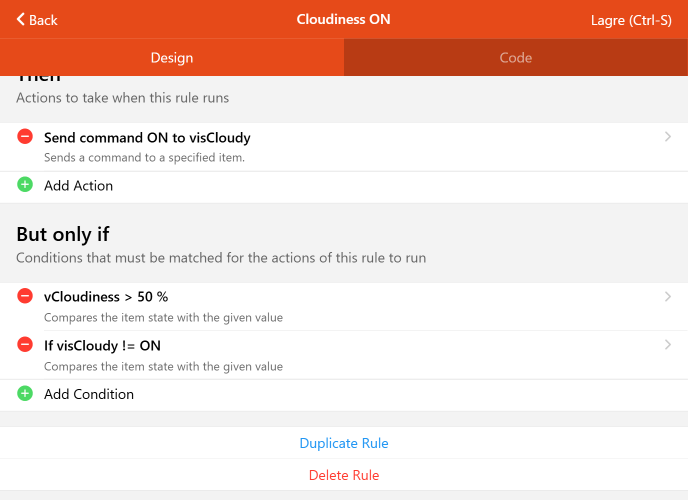Open visCloudy != ON condition chevron

tap(667, 345)
